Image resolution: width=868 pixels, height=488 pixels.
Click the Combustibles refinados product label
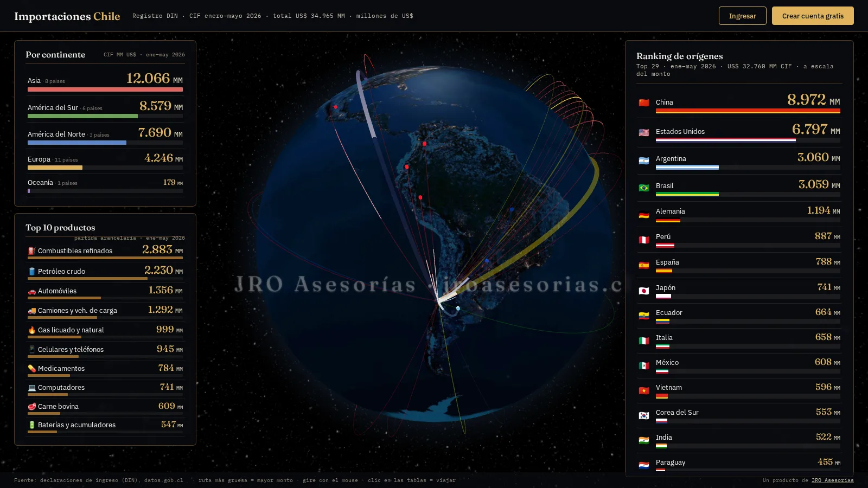click(x=75, y=251)
